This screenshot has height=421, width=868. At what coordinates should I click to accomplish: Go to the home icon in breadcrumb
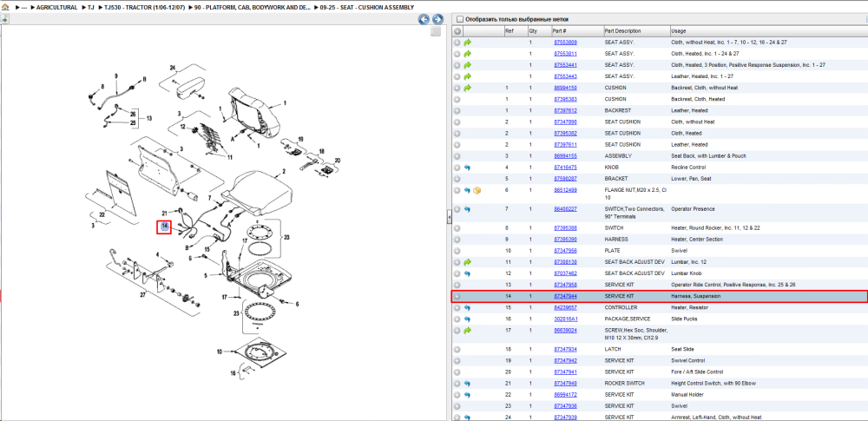pos(5,8)
